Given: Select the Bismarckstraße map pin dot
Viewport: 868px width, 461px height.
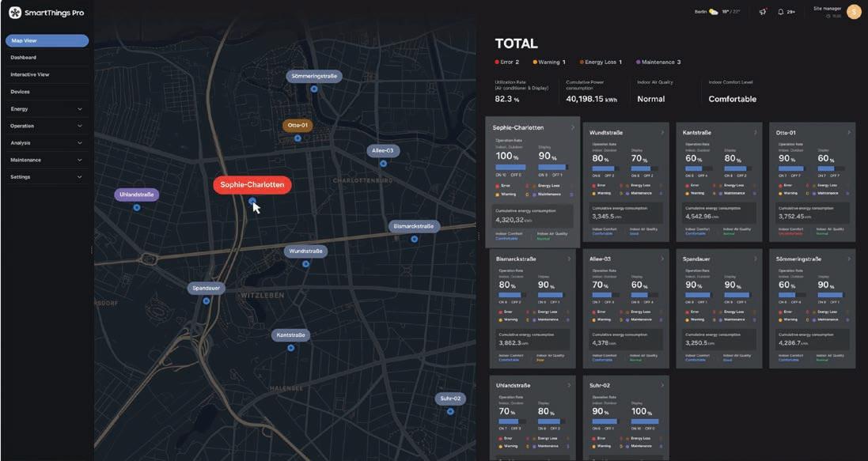Looking at the screenshot, I should [x=414, y=239].
